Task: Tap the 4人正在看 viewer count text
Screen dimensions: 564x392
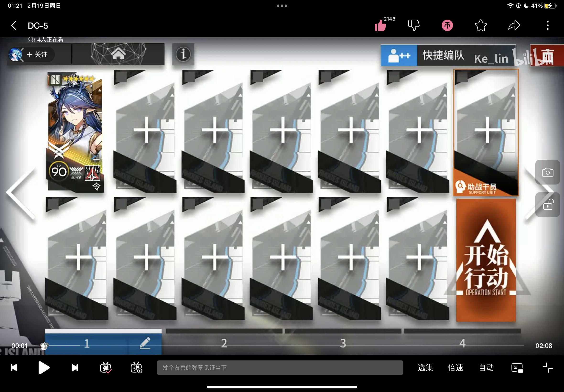Action: tap(50, 39)
